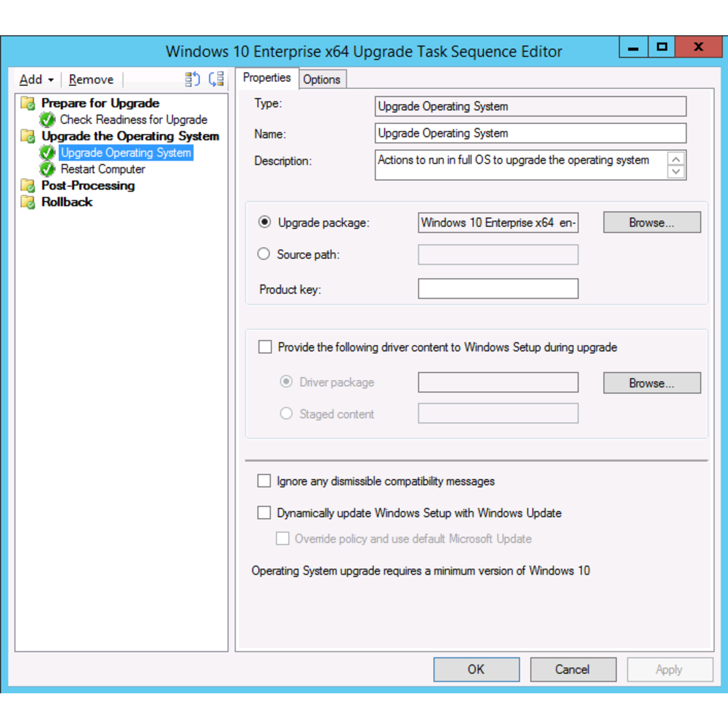Enable Dynamically update Windows Setup checkbox
Image resolution: width=728 pixels, height=728 pixels.
[264, 513]
